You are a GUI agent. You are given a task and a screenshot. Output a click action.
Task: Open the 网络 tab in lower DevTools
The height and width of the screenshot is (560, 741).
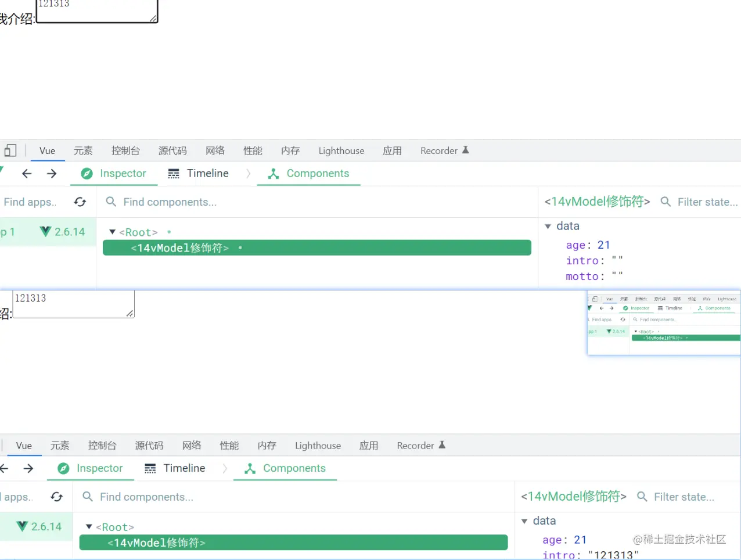tap(192, 446)
